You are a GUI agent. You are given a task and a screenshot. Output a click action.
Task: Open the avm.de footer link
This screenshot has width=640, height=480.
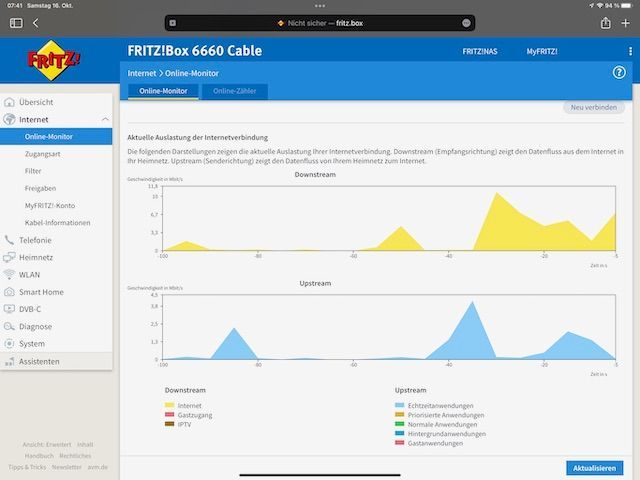click(98, 467)
